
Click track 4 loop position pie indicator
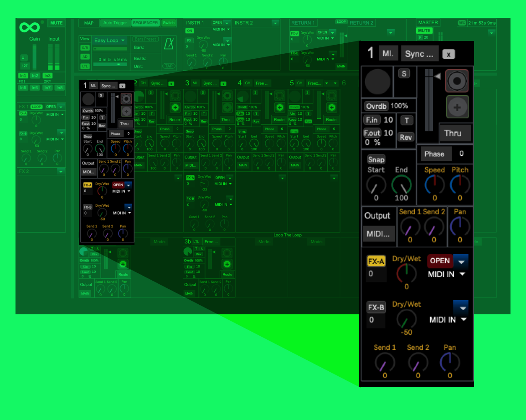(x=242, y=97)
